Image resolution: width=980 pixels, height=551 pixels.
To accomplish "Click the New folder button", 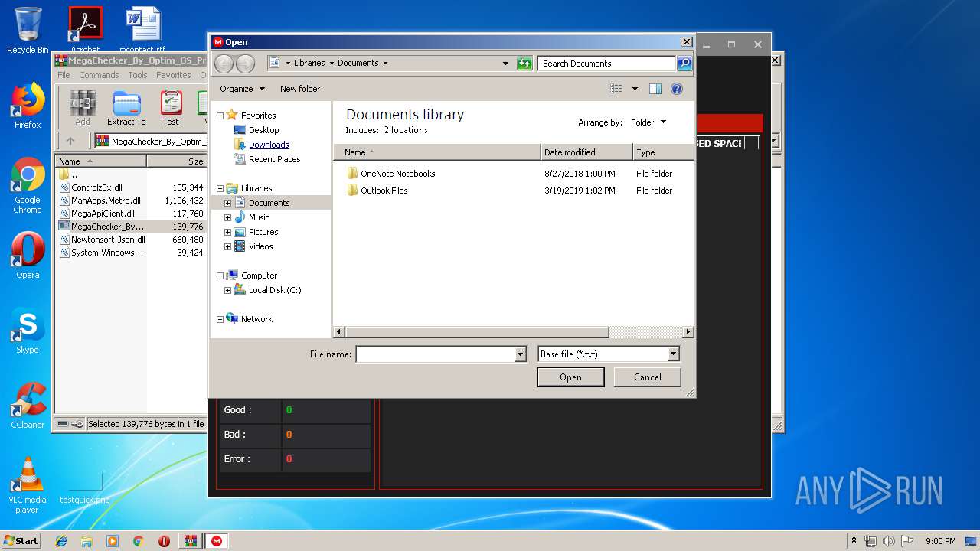I will pyautogui.click(x=300, y=89).
